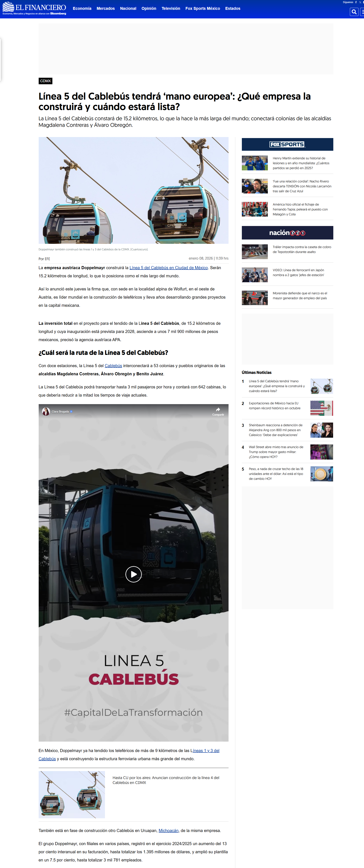The height and width of the screenshot is (868, 364).
Task: Open 'Peso, a nada de cruzar' story
Action: pyautogui.click(x=276, y=474)
